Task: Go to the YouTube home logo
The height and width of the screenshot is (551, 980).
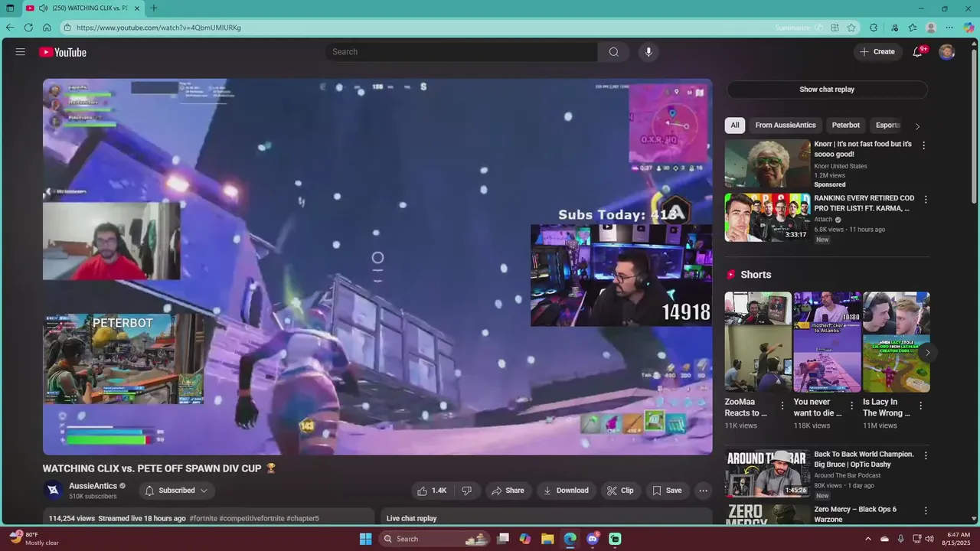Action: click(x=63, y=52)
